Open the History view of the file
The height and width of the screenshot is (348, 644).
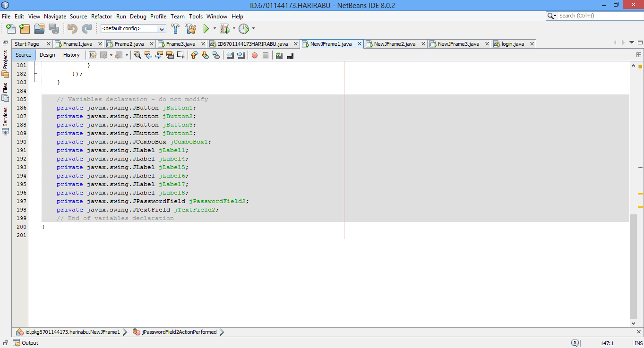(x=71, y=55)
